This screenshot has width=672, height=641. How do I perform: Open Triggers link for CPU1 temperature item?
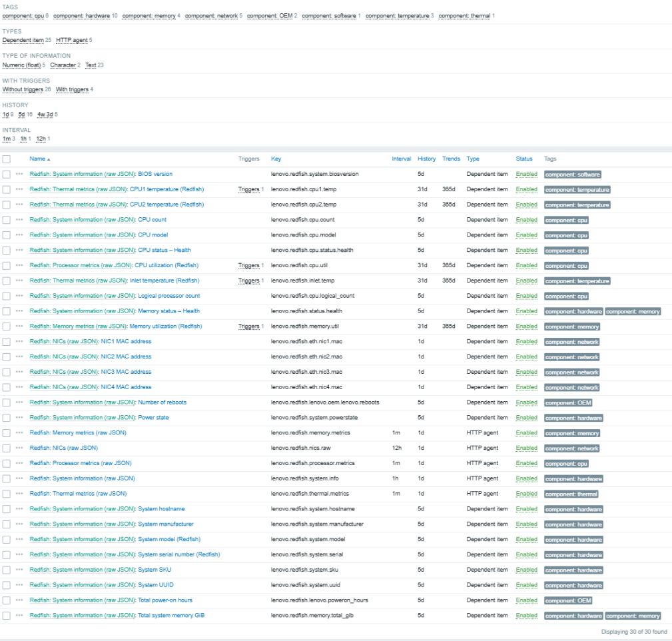(x=249, y=189)
